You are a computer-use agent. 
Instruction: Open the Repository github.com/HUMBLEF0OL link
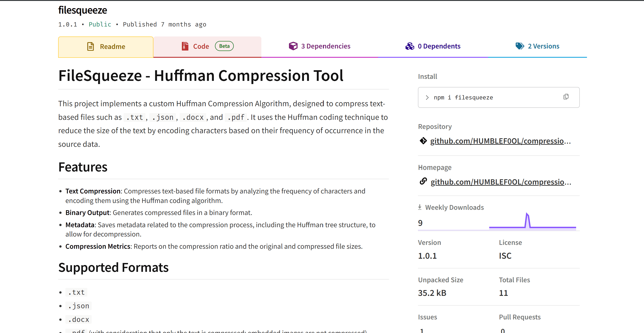coord(500,141)
